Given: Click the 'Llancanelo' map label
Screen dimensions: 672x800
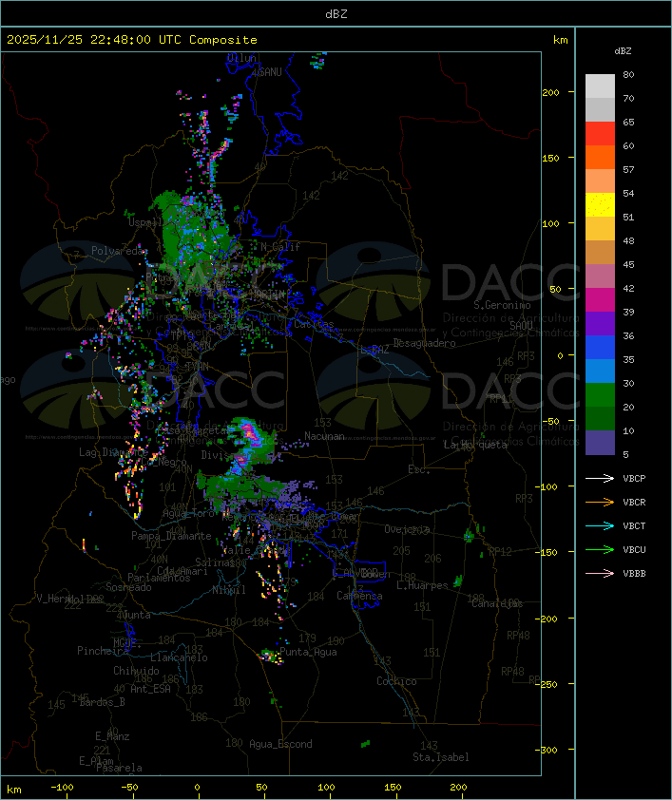Looking at the screenshot, I should (x=179, y=657).
